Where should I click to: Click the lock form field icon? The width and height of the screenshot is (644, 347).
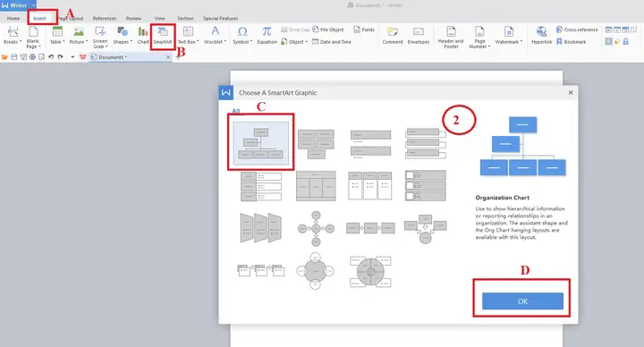click(625, 41)
